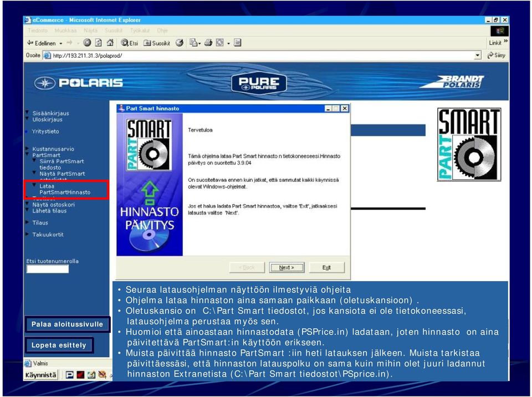Open the Muokkaa menu
The image size is (532, 397).
[65, 30]
